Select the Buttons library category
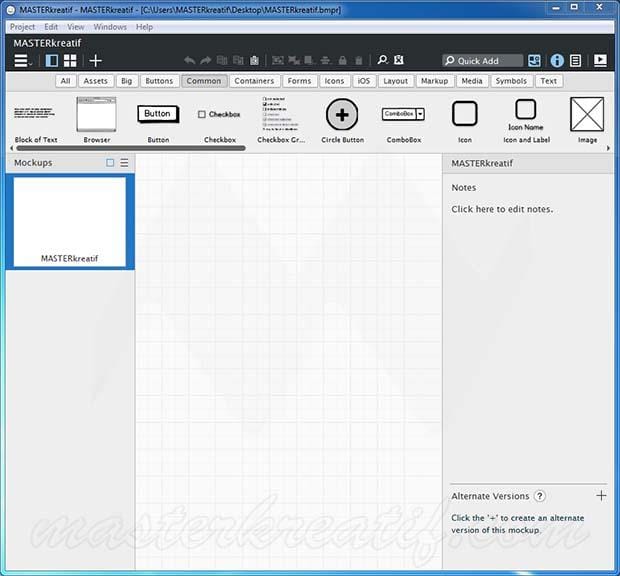The width and height of the screenshot is (620, 576). [x=159, y=81]
